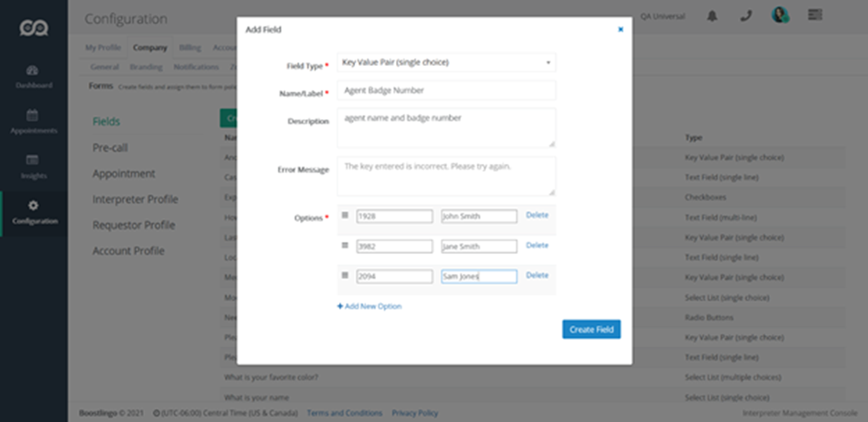Viewport: 868px width, 422px height.
Task: Click the Boostlingo logo icon
Action: point(34,28)
